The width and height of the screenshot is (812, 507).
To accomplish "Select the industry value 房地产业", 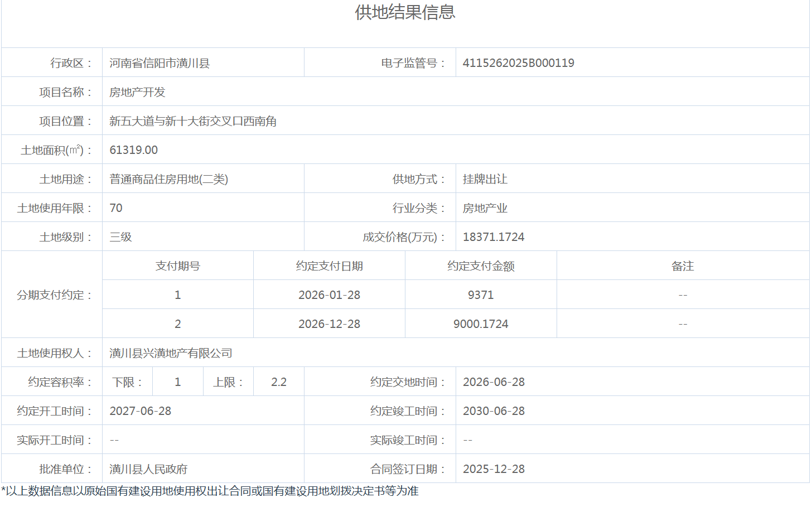I will point(485,208).
